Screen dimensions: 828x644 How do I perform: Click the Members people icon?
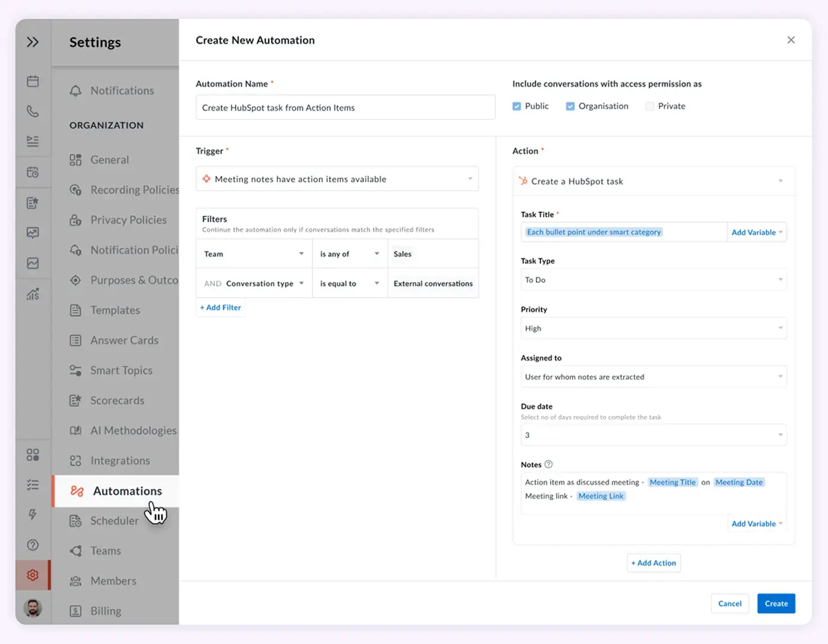pyautogui.click(x=75, y=581)
